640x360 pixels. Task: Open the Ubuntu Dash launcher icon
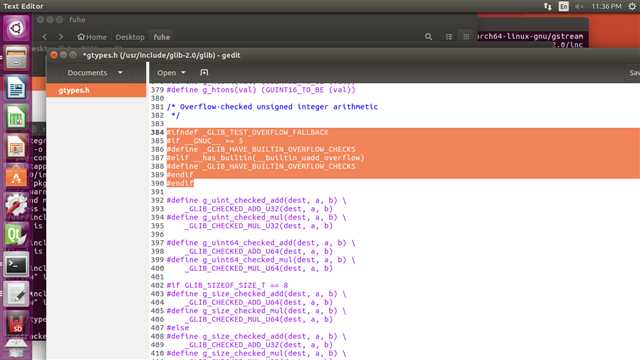[16, 28]
